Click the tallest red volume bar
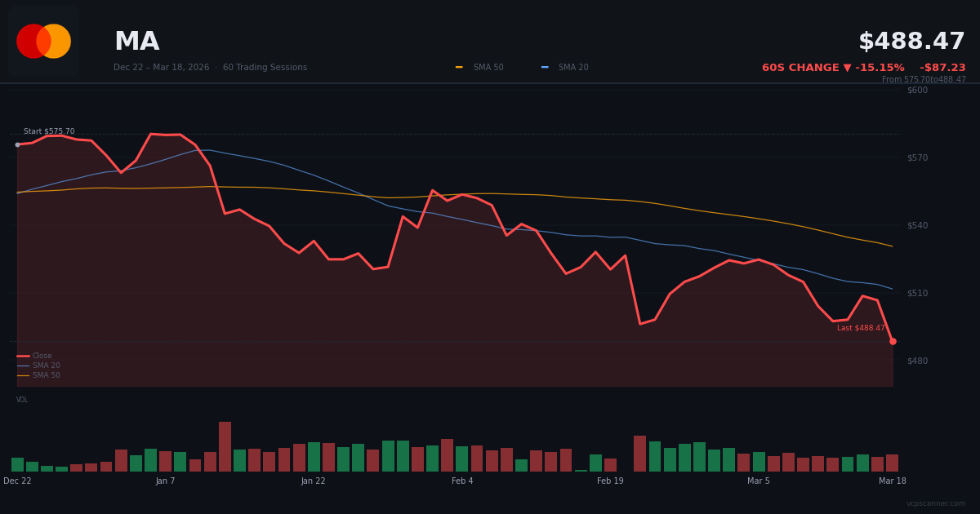 (x=225, y=446)
